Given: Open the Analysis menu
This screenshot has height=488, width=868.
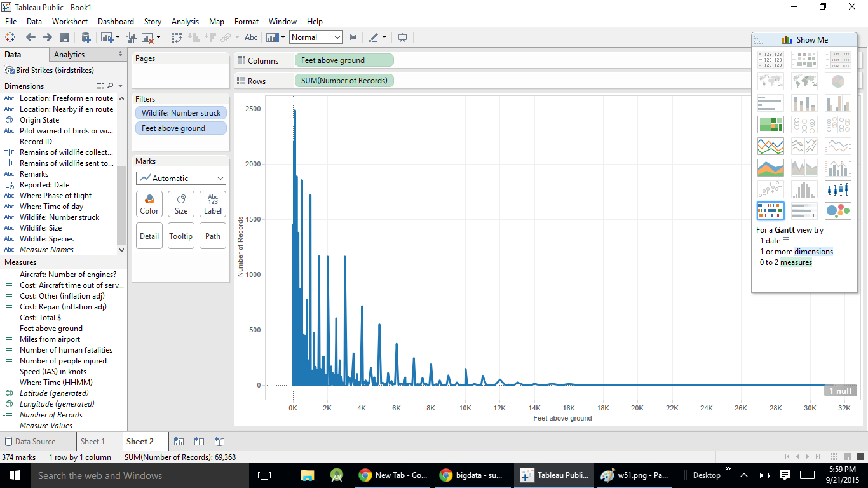Looking at the screenshot, I should (x=185, y=21).
